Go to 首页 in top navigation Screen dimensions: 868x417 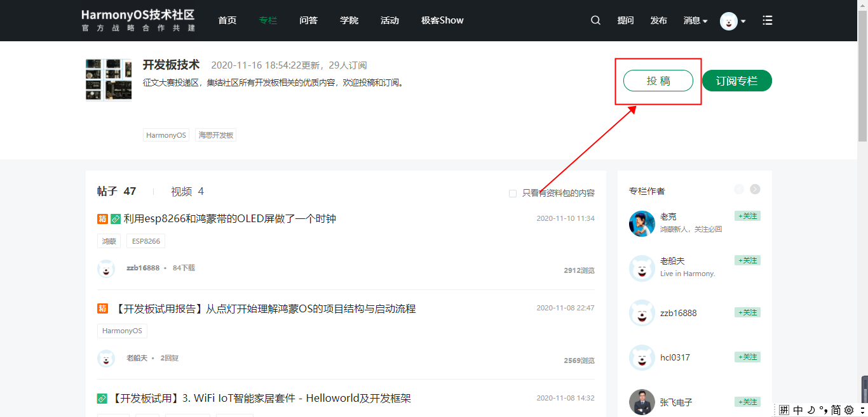(x=227, y=20)
